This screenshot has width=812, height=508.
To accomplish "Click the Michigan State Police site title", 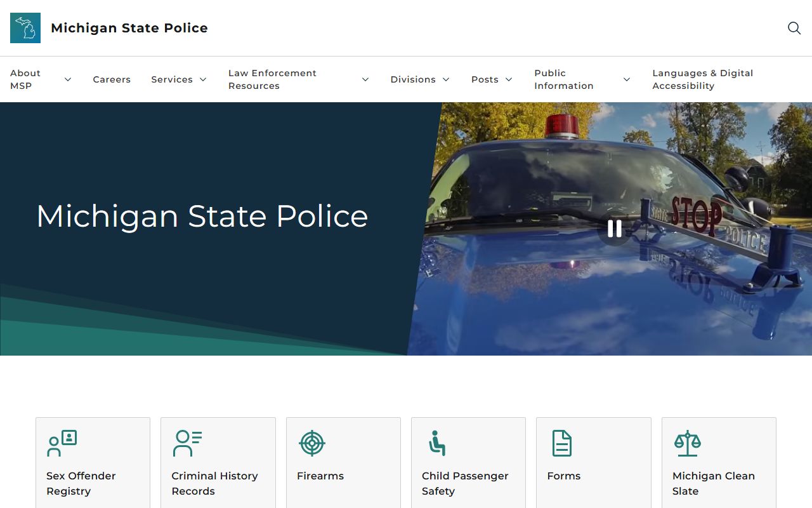I will pos(129,28).
